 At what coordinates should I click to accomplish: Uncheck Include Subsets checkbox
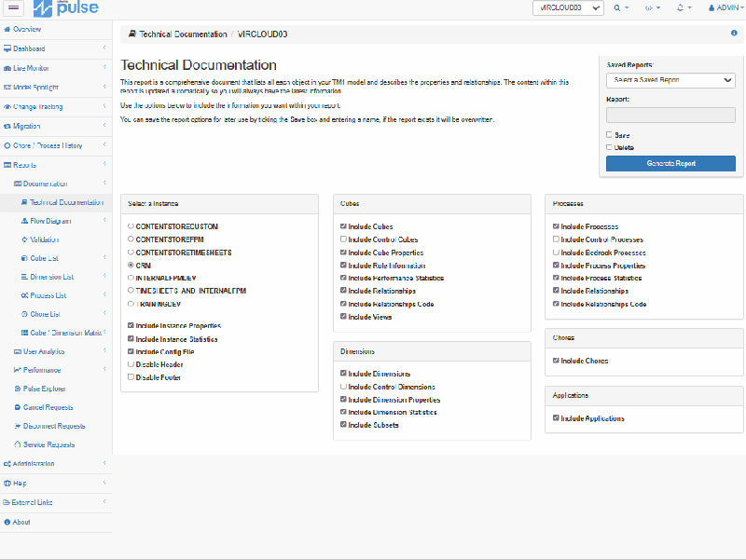(x=343, y=424)
